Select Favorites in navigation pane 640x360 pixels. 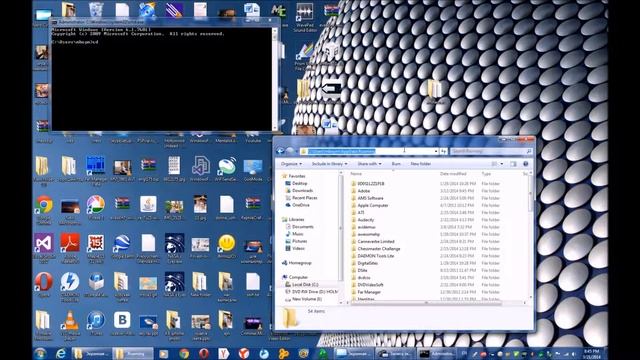297,176
